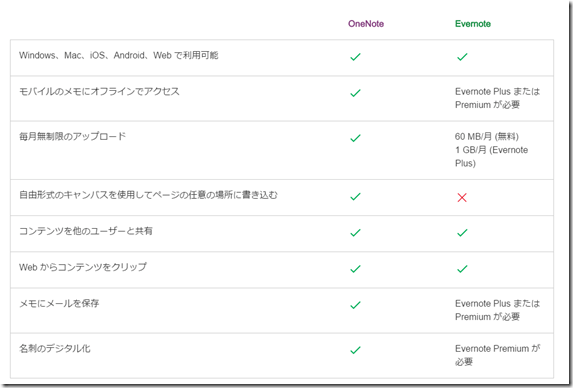Click OneNote checkmark in 自由形式のキャンバス row
Image resolution: width=573 pixels, height=388 pixels.
click(x=356, y=197)
